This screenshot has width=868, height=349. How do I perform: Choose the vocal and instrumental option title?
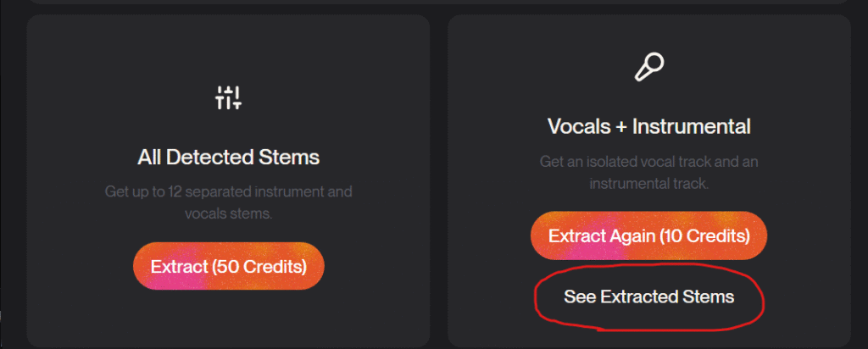pyautogui.click(x=648, y=126)
